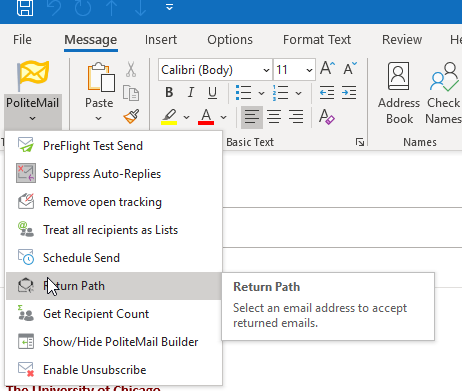Screen dimensions: 462x391
Task: Choose Get Recipient Count
Action: click(x=114, y=314)
